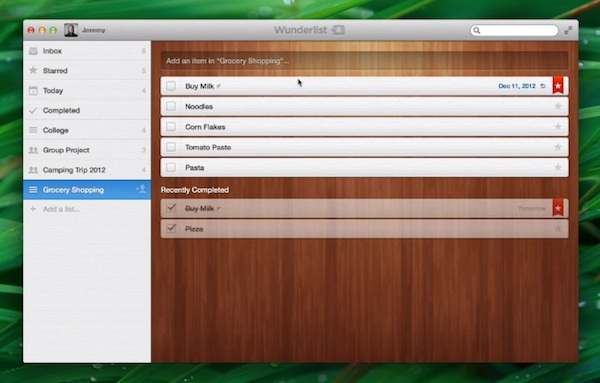Enter fullscreen with the arrows icon

[568, 30]
